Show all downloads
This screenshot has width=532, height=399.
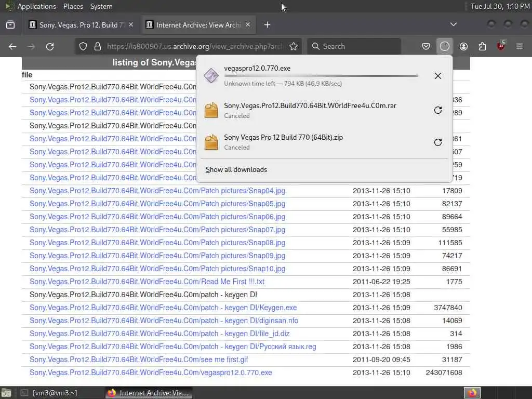[x=236, y=170]
